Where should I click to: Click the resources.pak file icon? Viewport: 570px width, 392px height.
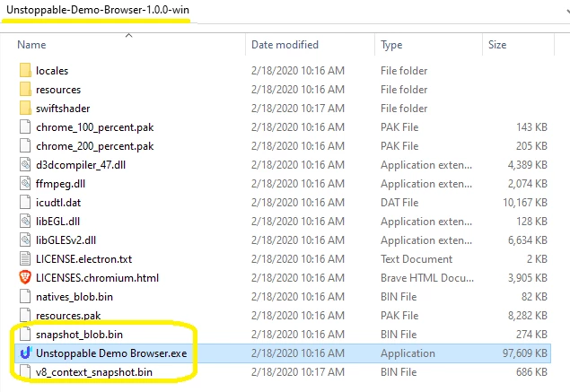[25, 315]
